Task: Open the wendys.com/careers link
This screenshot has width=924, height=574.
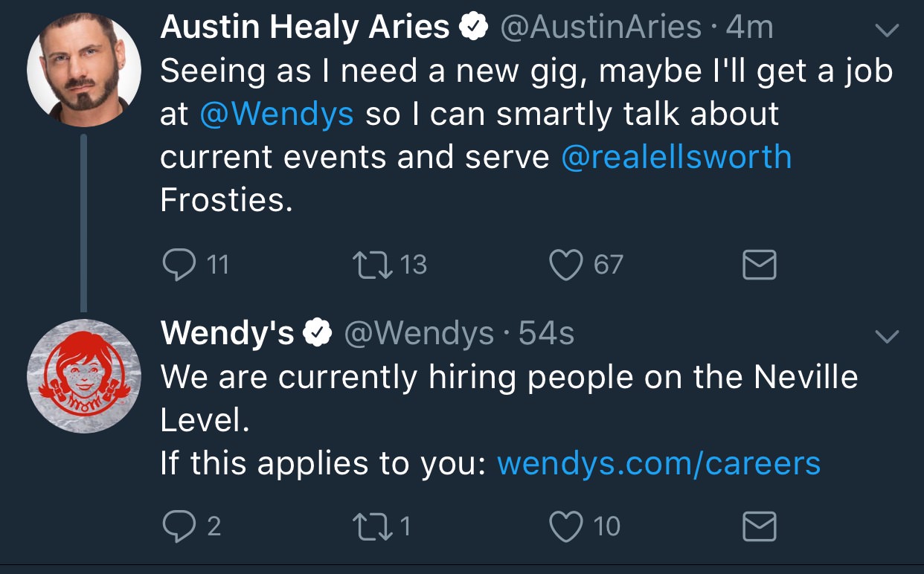Action: (x=658, y=463)
